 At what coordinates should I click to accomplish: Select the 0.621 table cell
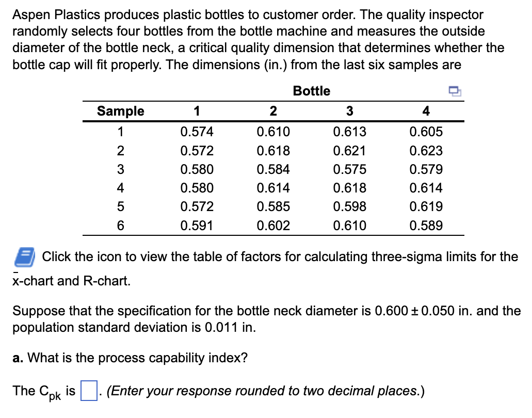coord(349,151)
